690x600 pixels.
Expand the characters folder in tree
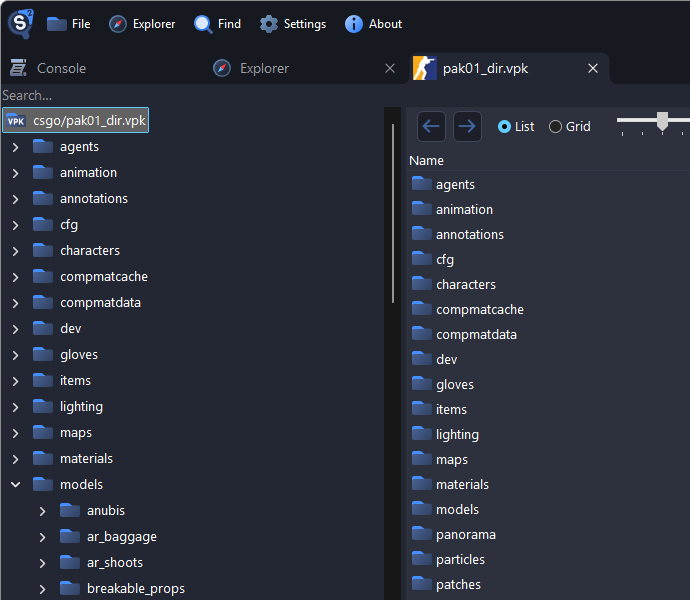tap(15, 251)
